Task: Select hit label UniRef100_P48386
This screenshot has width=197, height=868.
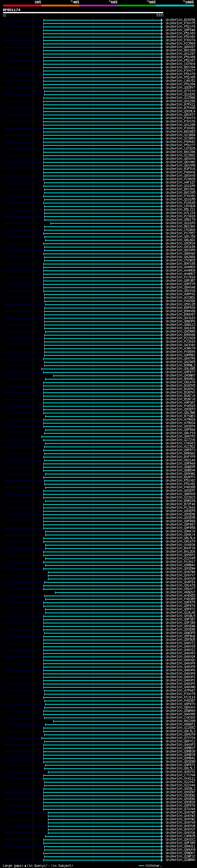Action: tap(180, 301)
